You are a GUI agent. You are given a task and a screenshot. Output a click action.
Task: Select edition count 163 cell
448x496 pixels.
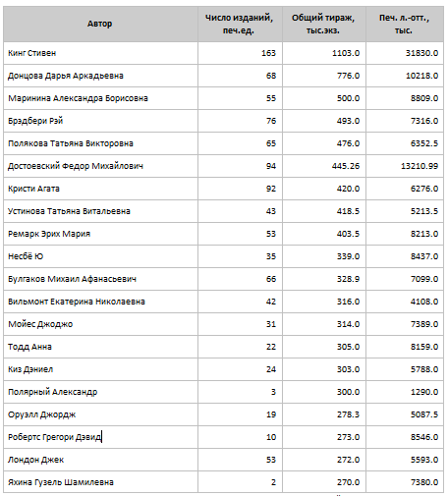(x=240, y=53)
